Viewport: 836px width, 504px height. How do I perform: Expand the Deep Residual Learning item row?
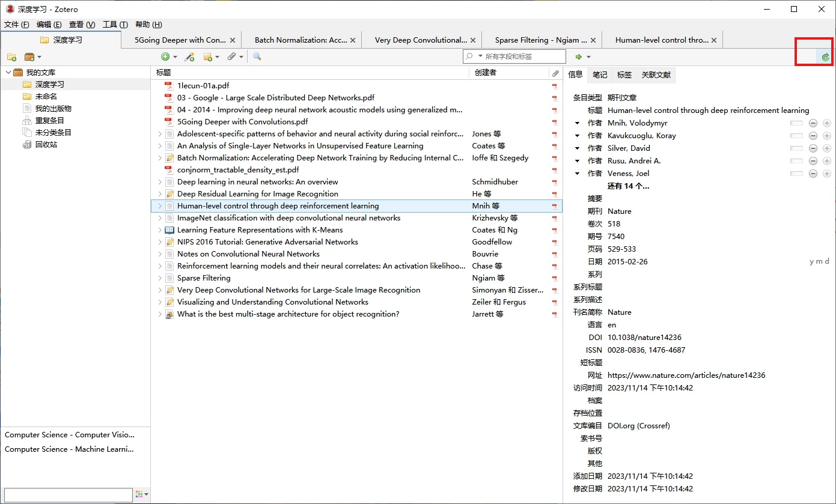(x=160, y=194)
